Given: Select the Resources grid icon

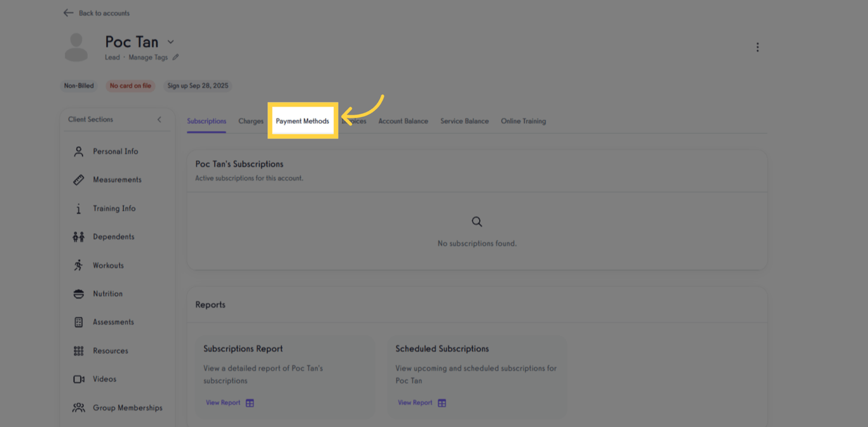Looking at the screenshot, I should pyautogui.click(x=78, y=350).
